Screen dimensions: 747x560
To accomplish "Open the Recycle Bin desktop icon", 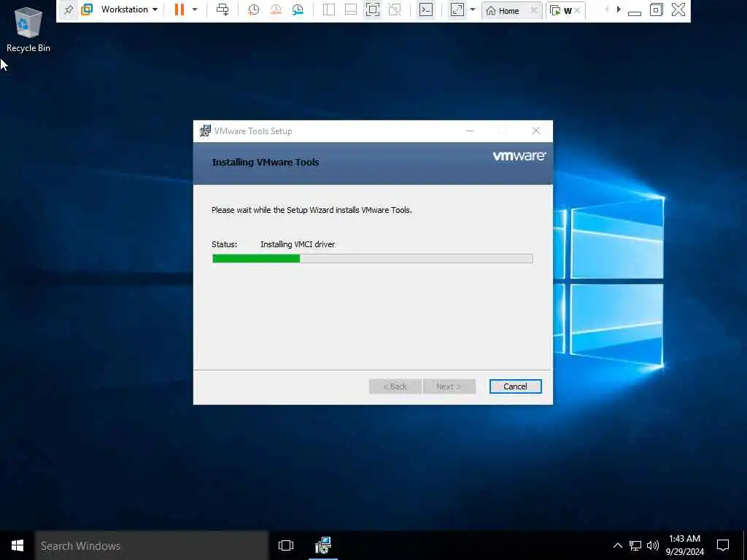I will pos(28,29).
